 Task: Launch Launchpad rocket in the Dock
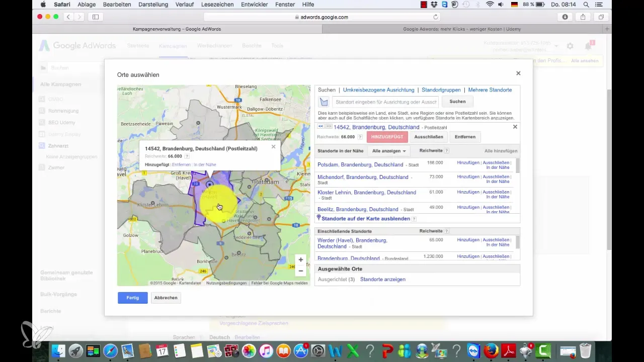coord(76,350)
